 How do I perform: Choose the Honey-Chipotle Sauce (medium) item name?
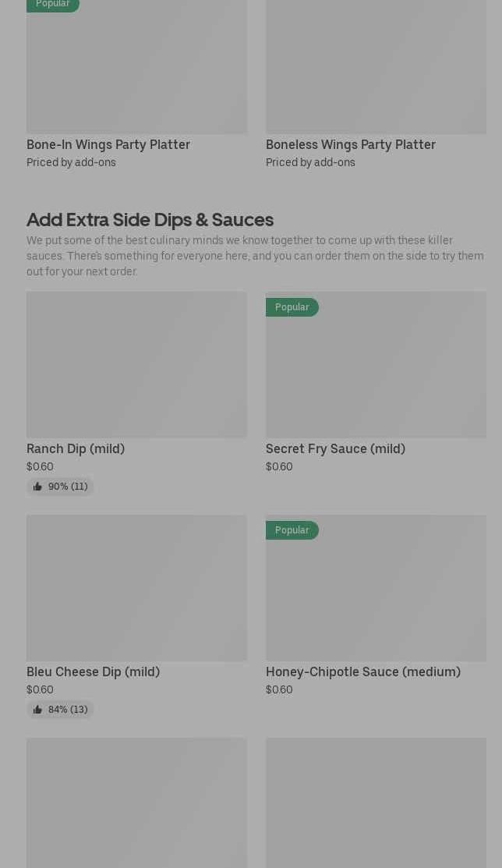coord(363,671)
